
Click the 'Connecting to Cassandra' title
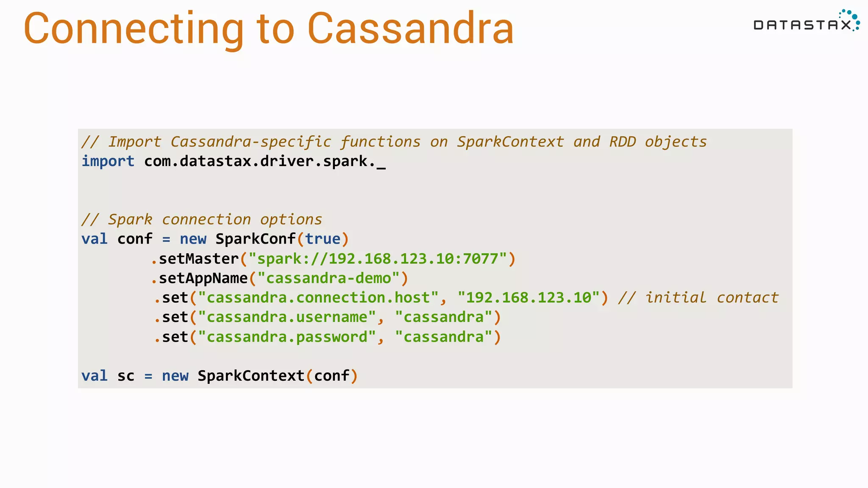(x=269, y=28)
